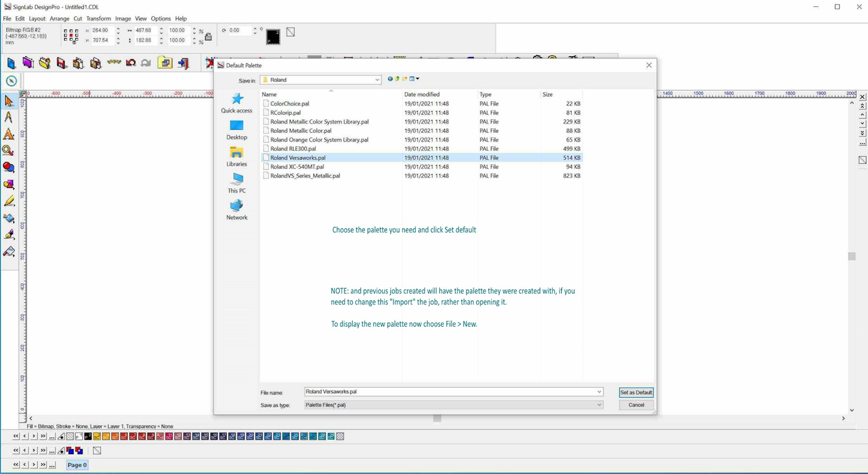Click the Cancel button

coord(636,405)
